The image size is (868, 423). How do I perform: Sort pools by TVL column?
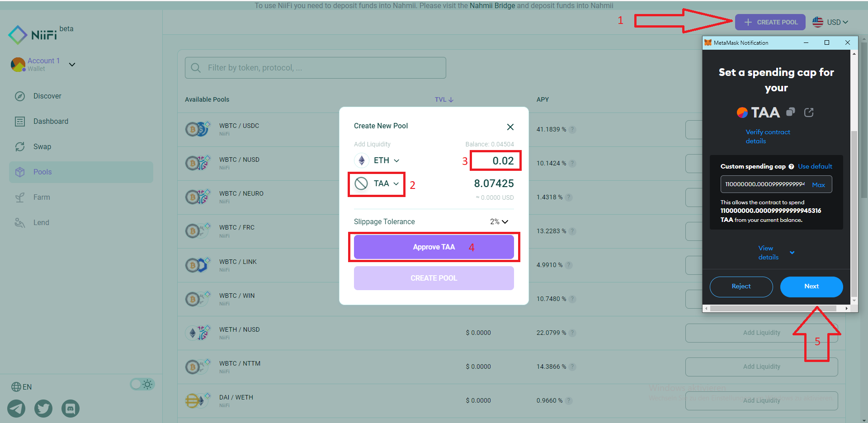pos(444,99)
